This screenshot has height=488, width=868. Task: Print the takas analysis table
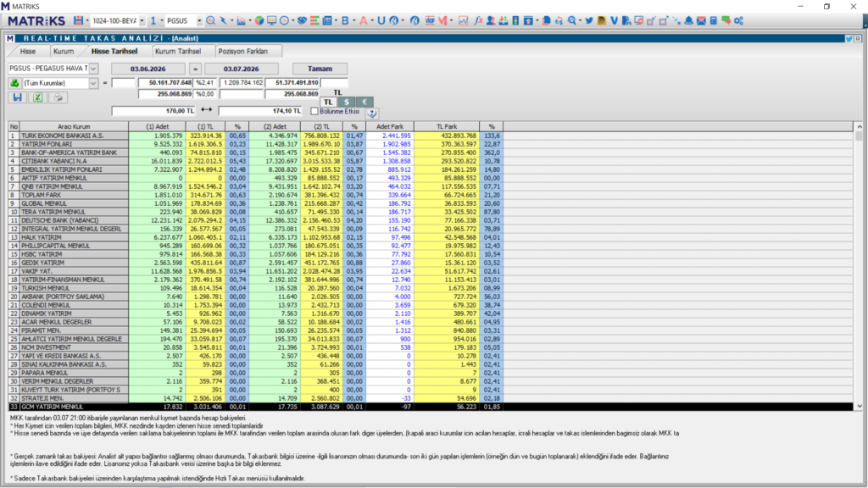click(58, 97)
